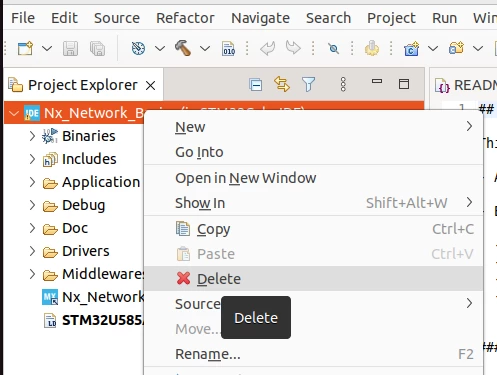Open the File menu
The width and height of the screenshot is (497, 375).
[23, 18]
